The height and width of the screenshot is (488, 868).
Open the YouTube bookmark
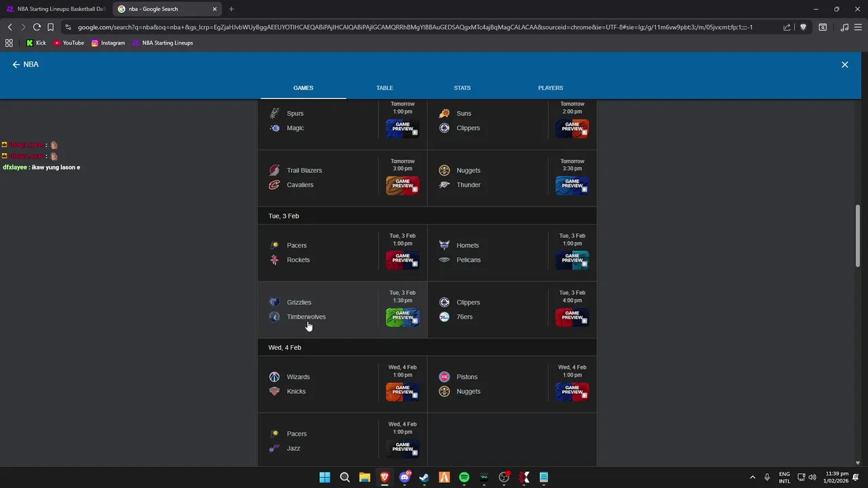coord(68,43)
